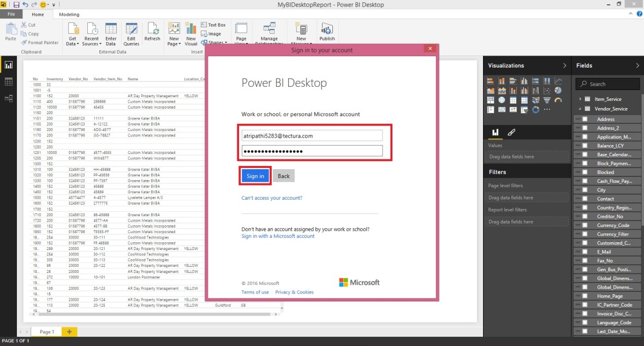Pick the Gauge visualization icon
This screenshot has height=346, width=644.
[558, 100]
